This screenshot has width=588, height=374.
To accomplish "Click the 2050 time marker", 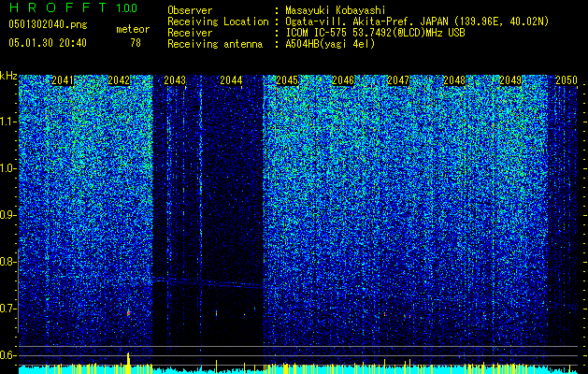I will pyautogui.click(x=566, y=80).
